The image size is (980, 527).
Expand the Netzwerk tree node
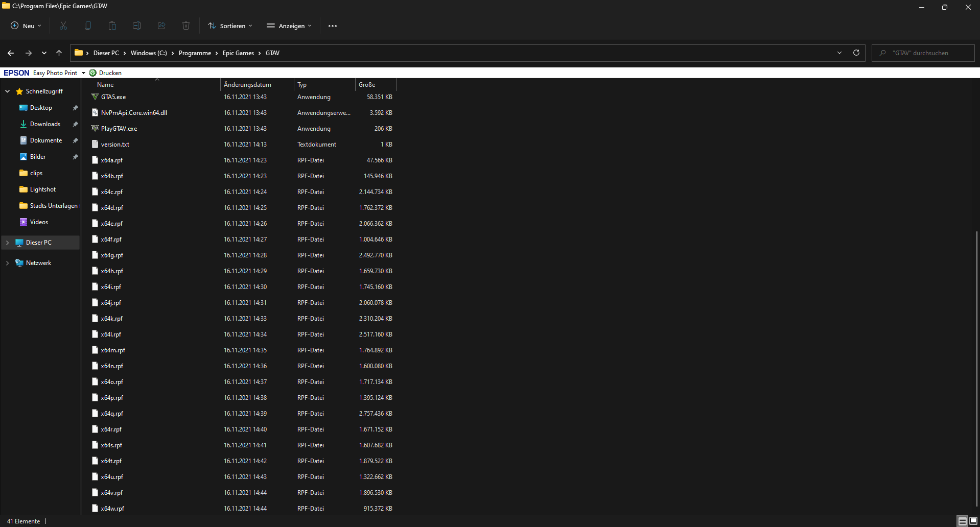tap(8, 263)
